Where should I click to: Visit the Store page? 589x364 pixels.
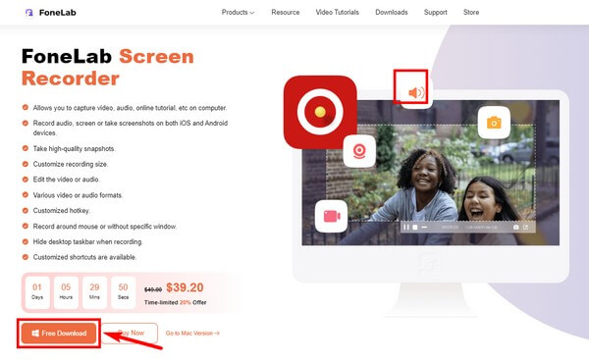471,13
